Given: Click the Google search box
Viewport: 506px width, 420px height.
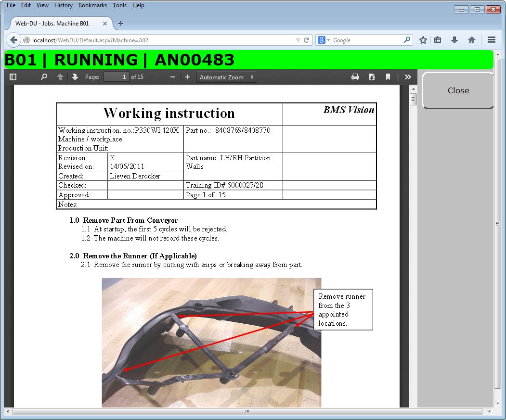Looking at the screenshot, I should coord(367,40).
